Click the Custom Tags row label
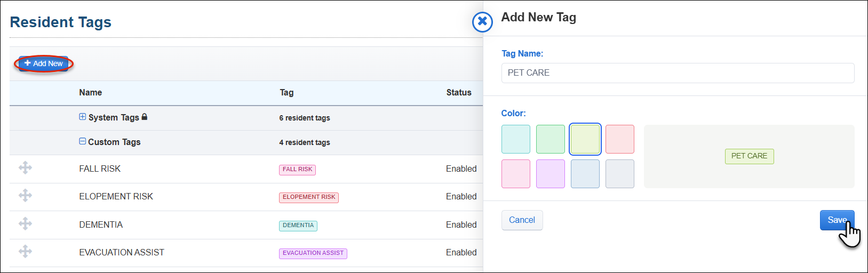This screenshot has width=868, height=273. click(x=114, y=142)
